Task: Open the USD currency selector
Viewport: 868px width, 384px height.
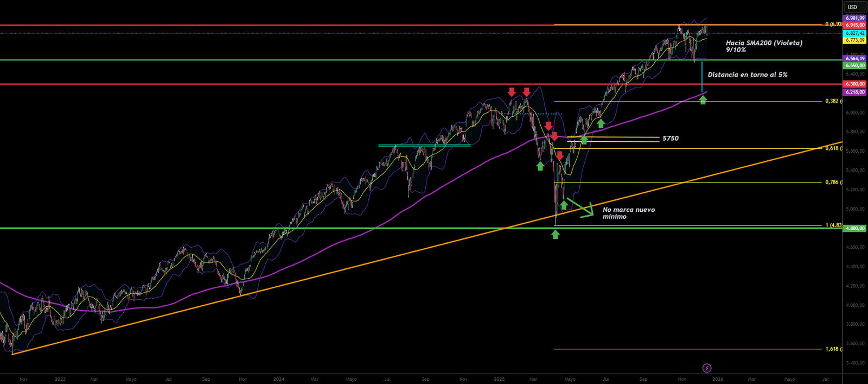Action: coord(854,7)
